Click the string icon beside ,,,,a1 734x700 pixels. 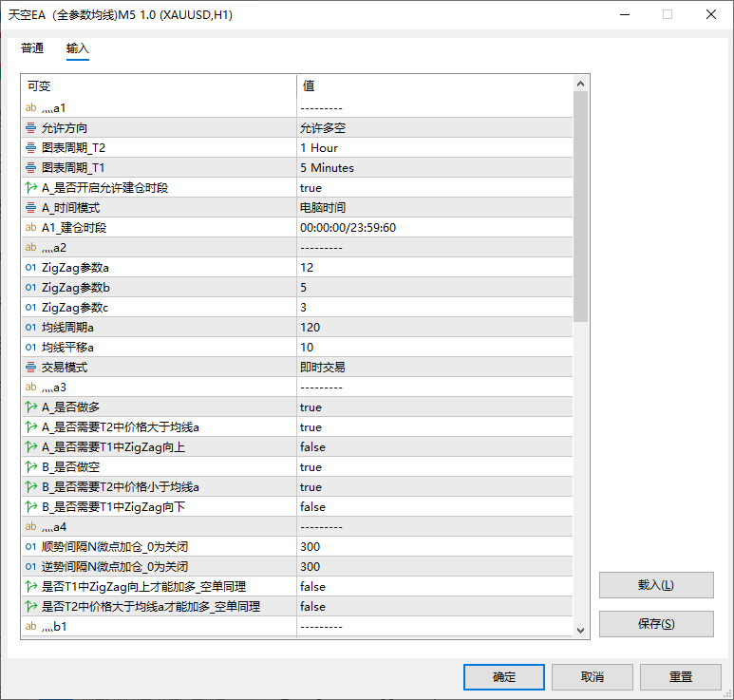click(31, 107)
